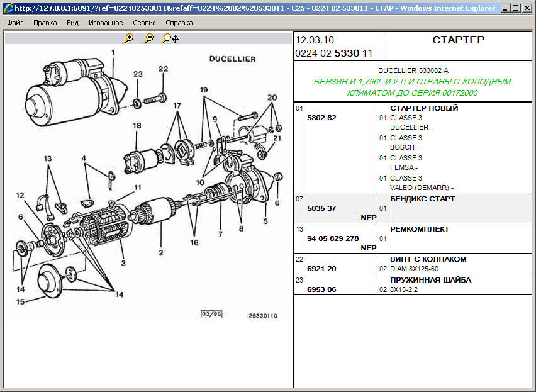Maximize the Internet Explorer window
This screenshot has width=536, height=392.
516,8
